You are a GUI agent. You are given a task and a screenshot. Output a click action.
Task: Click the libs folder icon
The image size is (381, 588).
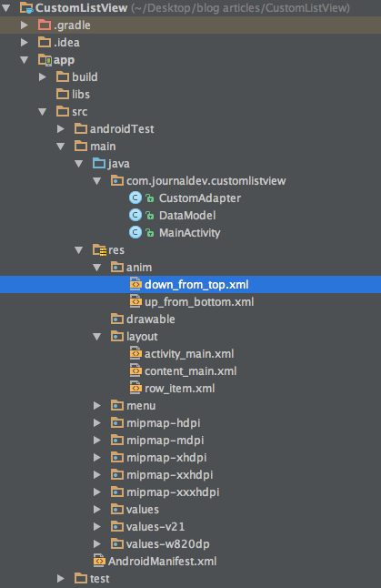pos(63,94)
